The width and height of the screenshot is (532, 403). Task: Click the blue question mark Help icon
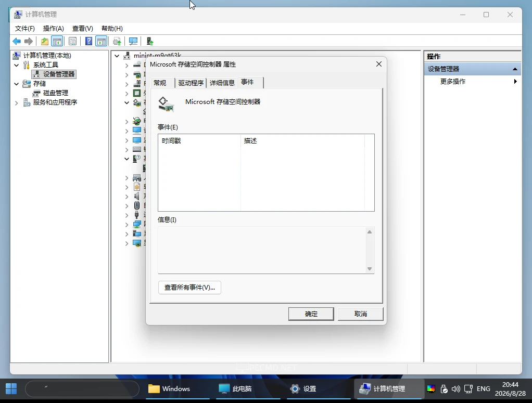[88, 42]
